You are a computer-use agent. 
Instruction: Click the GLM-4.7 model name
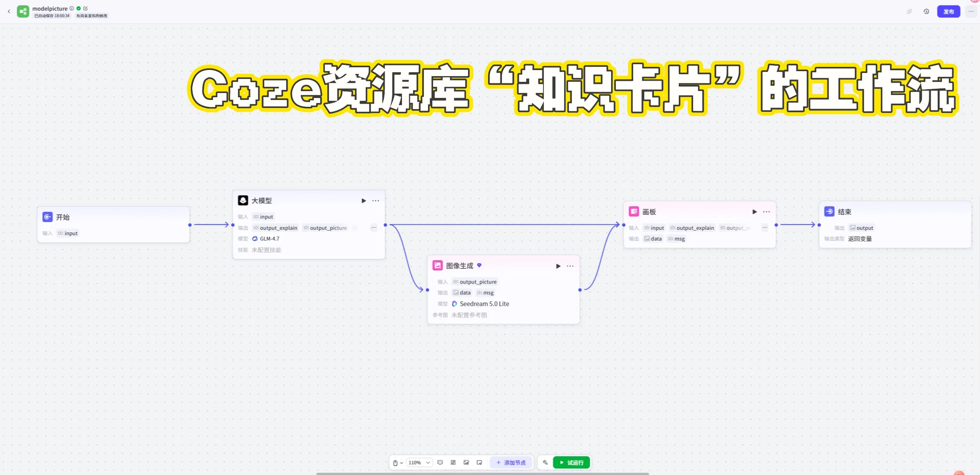point(269,239)
